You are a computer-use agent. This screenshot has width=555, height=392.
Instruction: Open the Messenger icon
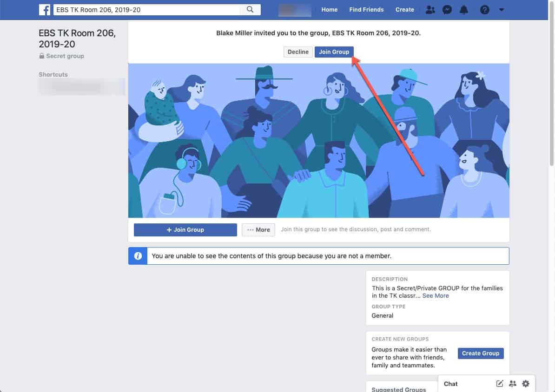click(x=447, y=9)
